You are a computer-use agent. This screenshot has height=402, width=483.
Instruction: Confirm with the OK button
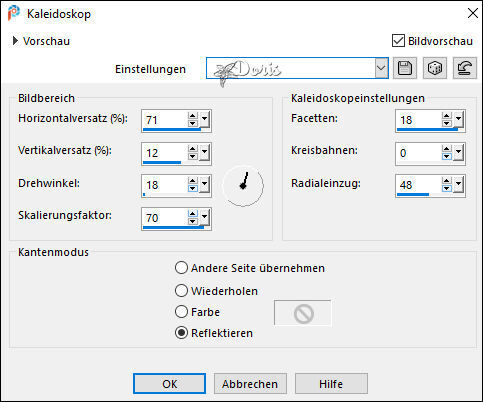pyautogui.click(x=169, y=384)
